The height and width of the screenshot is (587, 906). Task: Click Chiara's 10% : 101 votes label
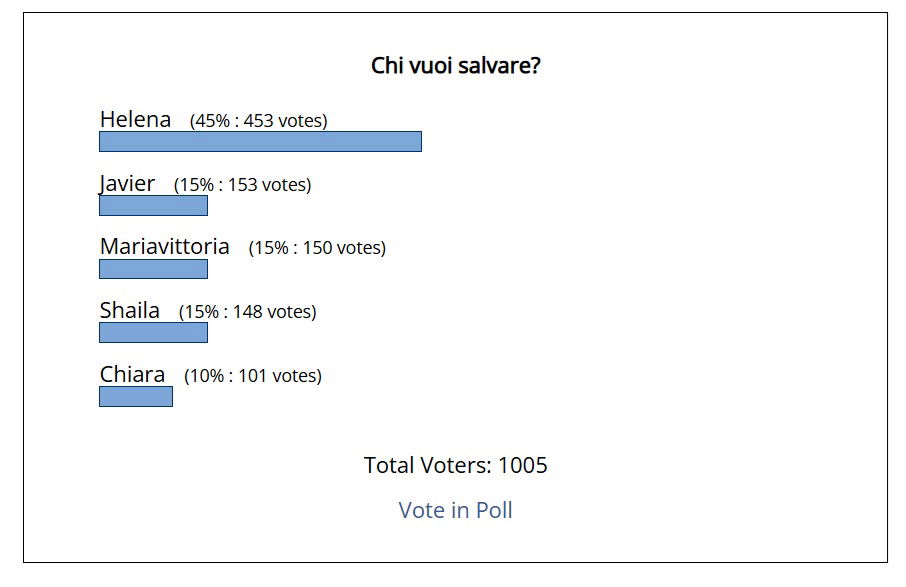(x=253, y=376)
